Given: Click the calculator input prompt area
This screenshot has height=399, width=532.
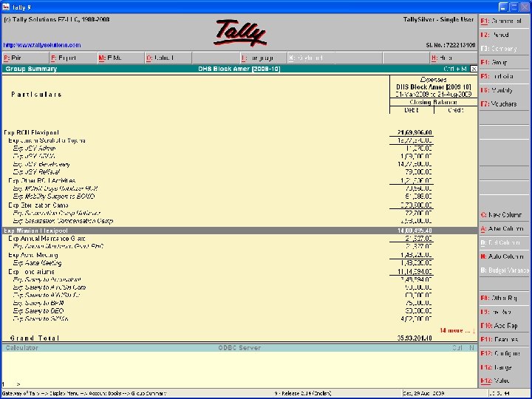Looking at the screenshot, I should click(239, 384).
